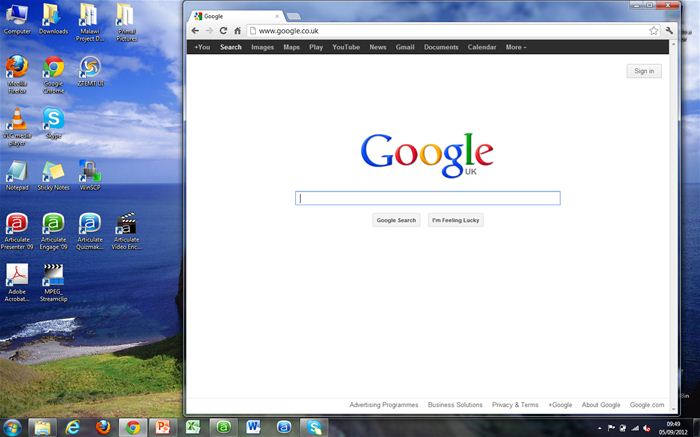Image resolution: width=700 pixels, height=437 pixels.
Task: Bookmark page with the star icon
Action: click(654, 31)
